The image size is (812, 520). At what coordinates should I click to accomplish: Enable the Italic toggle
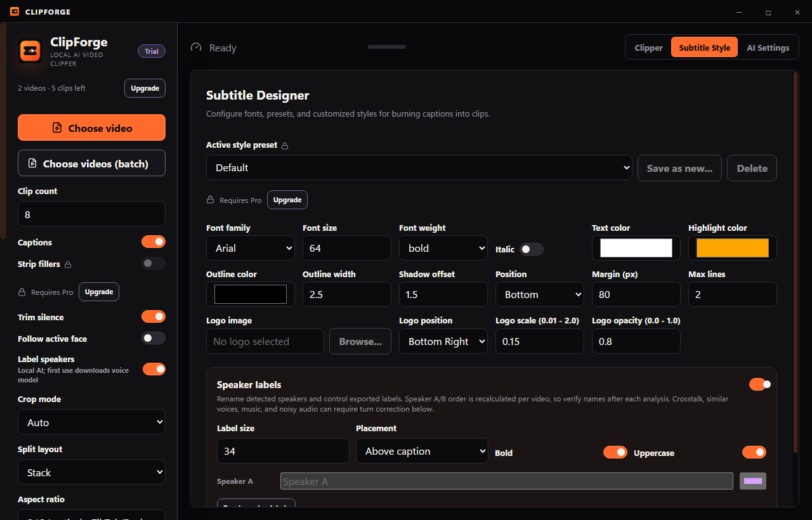click(532, 249)
